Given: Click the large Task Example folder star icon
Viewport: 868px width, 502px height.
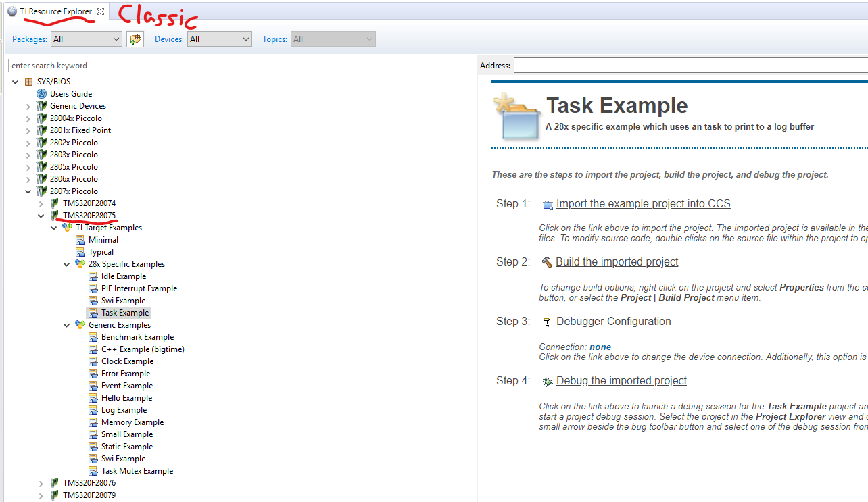Looking at the screenshot, I should [x=517, y=116].
